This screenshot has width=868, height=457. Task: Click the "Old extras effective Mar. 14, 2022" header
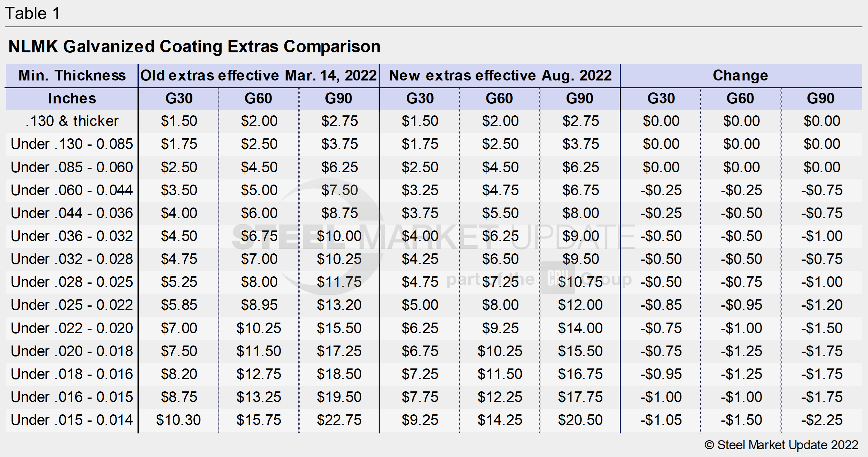tap(259, 76)
